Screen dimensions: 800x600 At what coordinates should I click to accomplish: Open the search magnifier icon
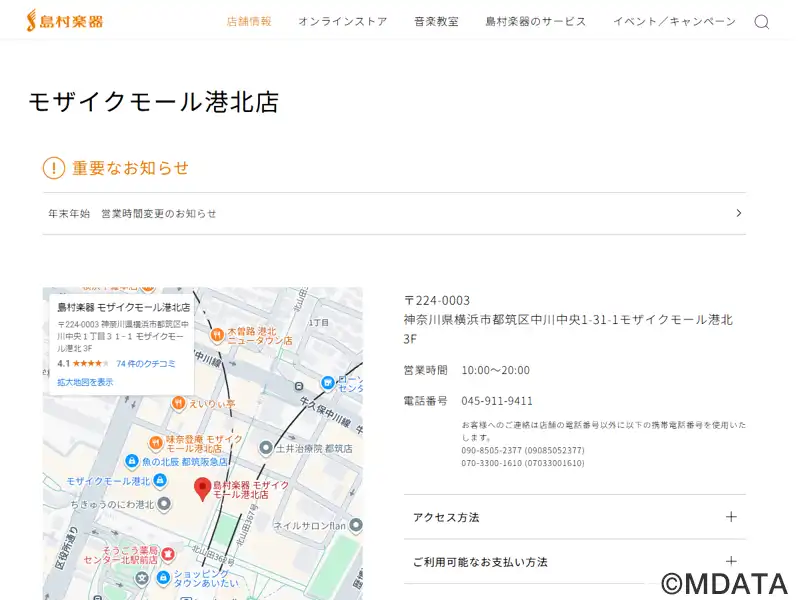761,22
